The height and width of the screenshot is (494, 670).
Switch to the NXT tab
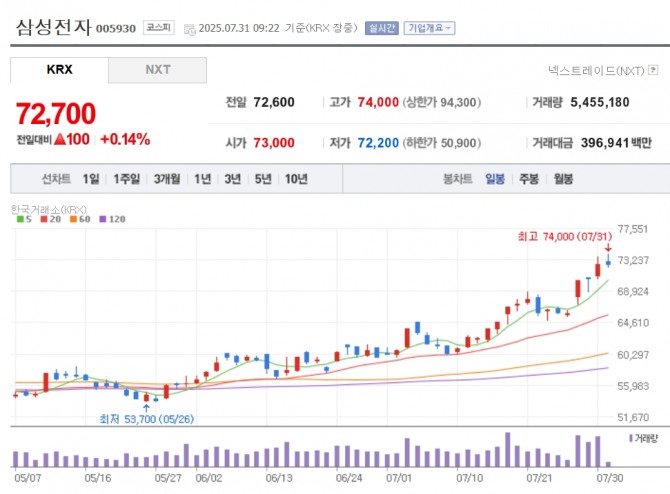coord(157,70)
